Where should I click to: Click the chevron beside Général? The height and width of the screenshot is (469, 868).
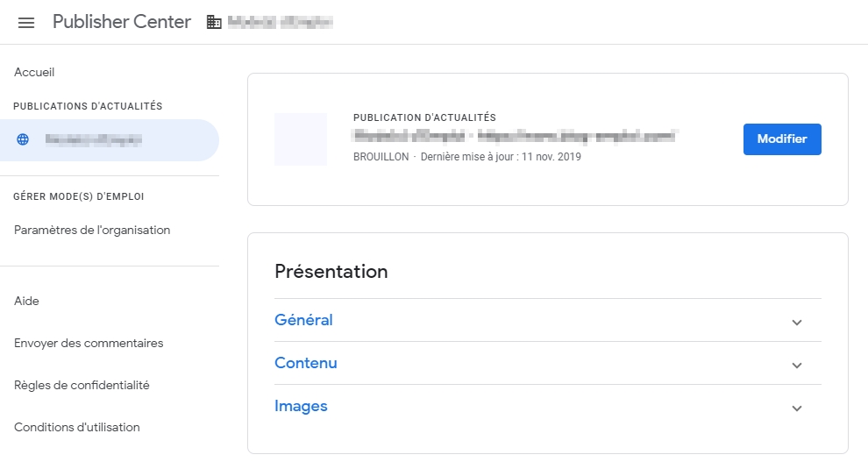797,323
